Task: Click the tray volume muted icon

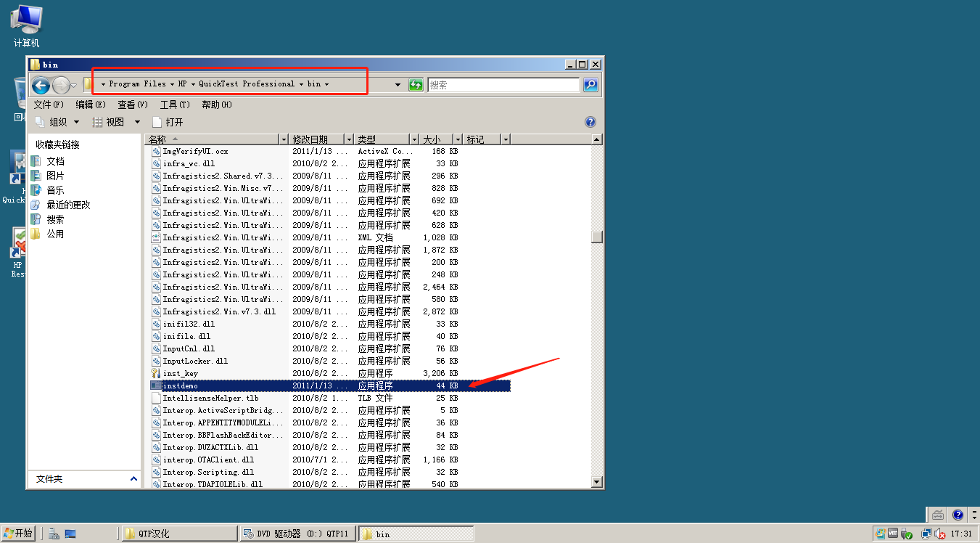Action: click(x=940, y=534)
